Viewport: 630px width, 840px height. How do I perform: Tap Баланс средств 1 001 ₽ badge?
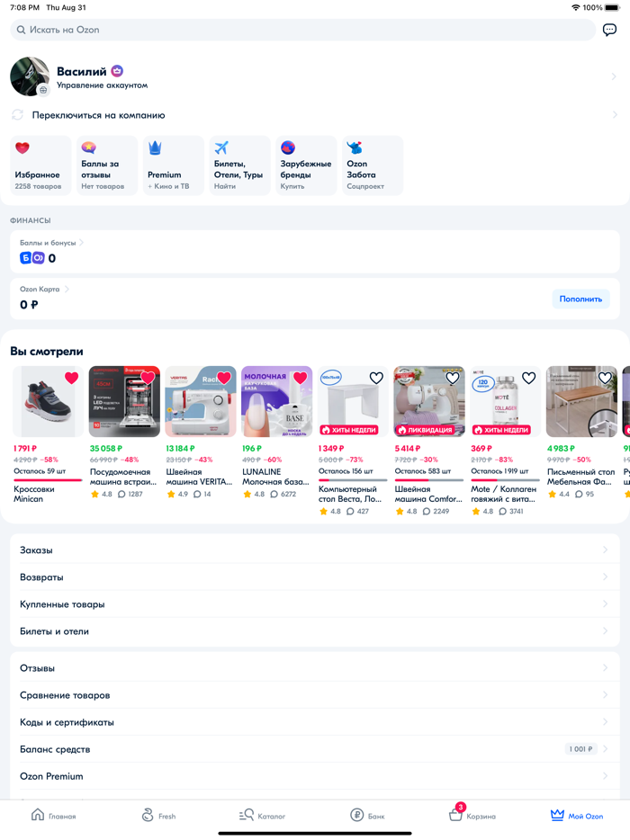pyautogui.click(x=580, y=749)
